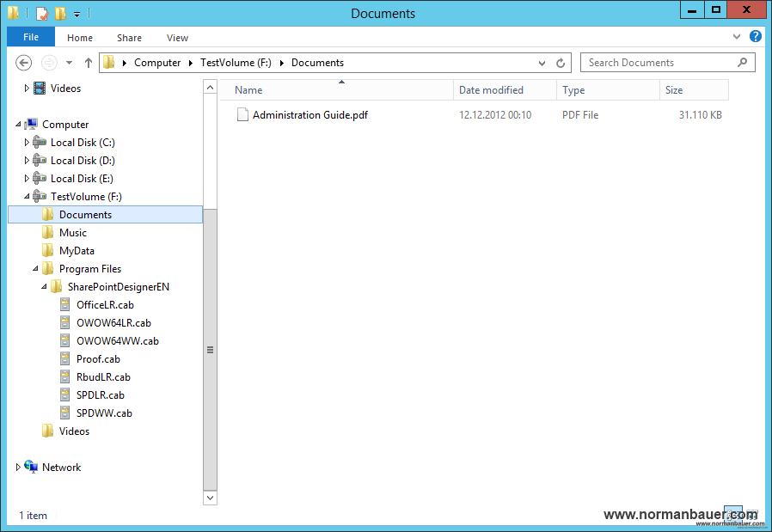
Task: Open the address bar history dropdown
Action: (542, 63)
